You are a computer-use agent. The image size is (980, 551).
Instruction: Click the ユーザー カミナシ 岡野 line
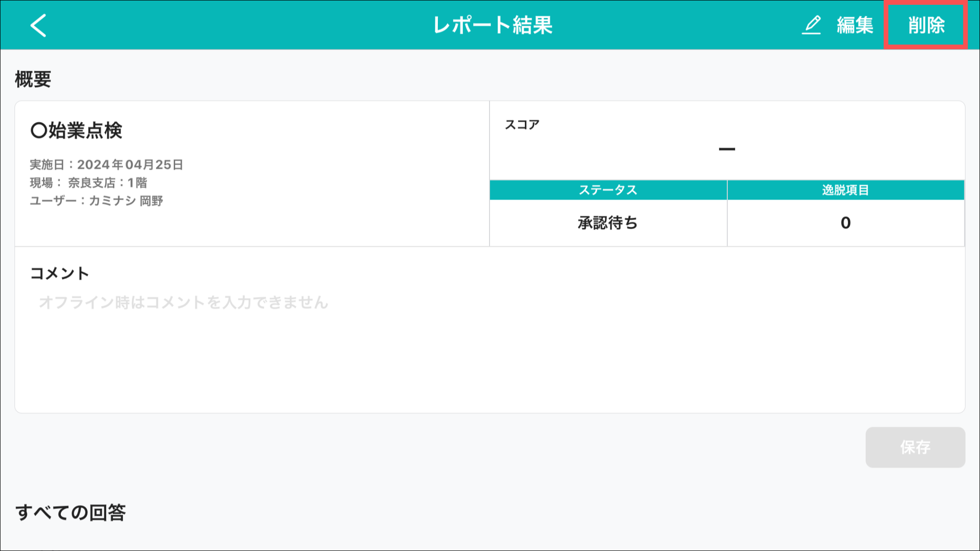pyautogui.click(x=96, y=201)
